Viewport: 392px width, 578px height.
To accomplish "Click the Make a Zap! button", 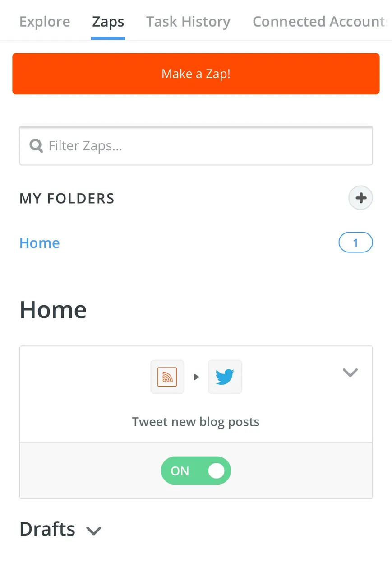I will coord(196,74).
